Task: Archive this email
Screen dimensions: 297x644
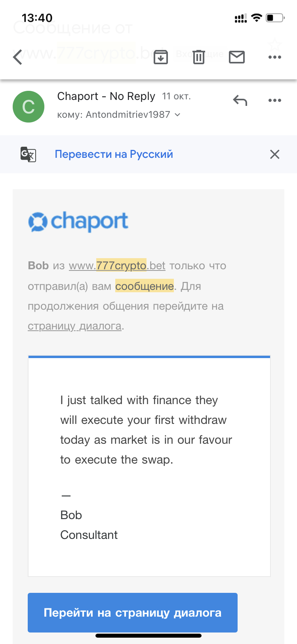Action: click(x=161, y=57)
